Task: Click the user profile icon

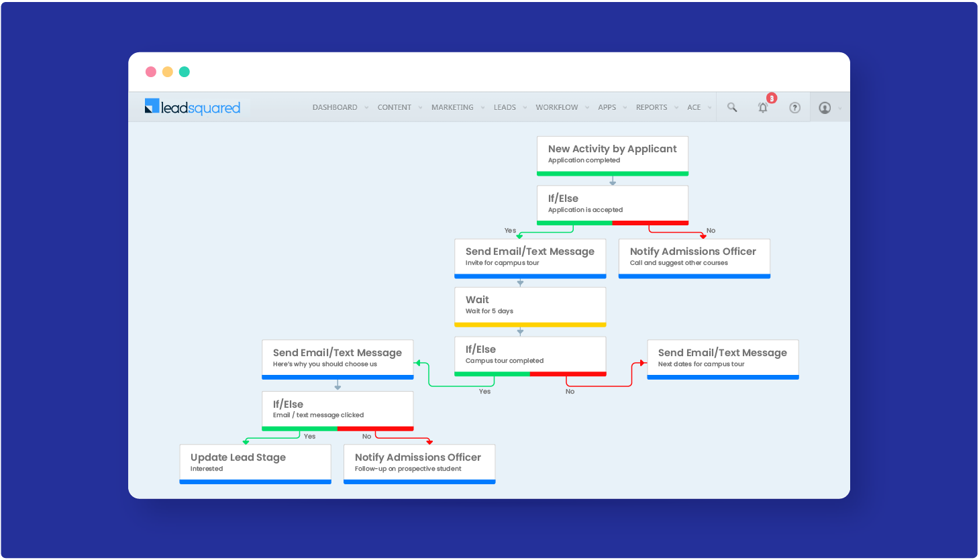Action: (x=826, y=107)
